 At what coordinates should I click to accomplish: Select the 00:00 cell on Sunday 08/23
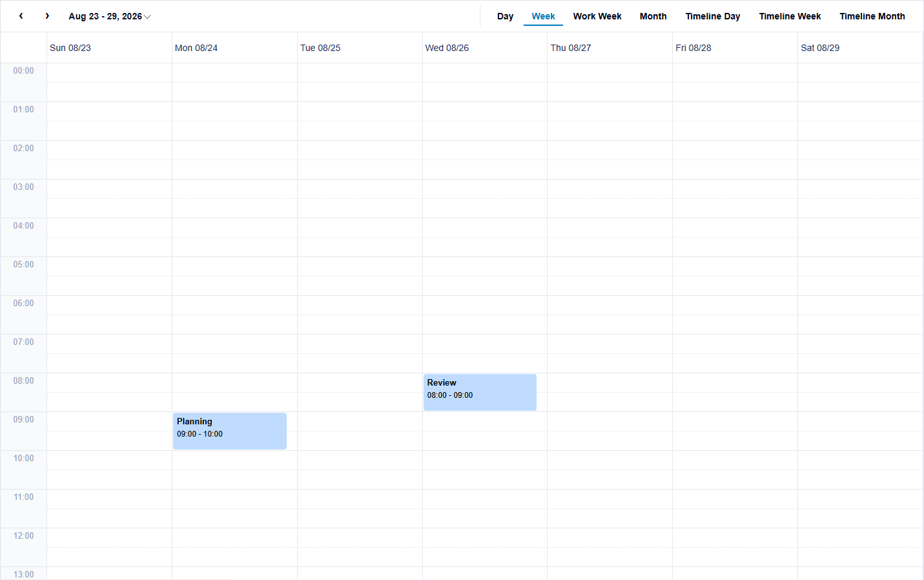click(109, 73)
